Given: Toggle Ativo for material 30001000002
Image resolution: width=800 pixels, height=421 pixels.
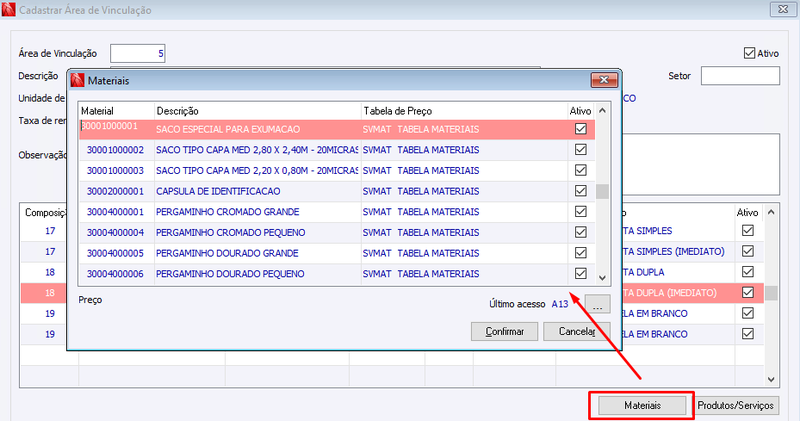Looking at the screenshot, I should (581, 150).
